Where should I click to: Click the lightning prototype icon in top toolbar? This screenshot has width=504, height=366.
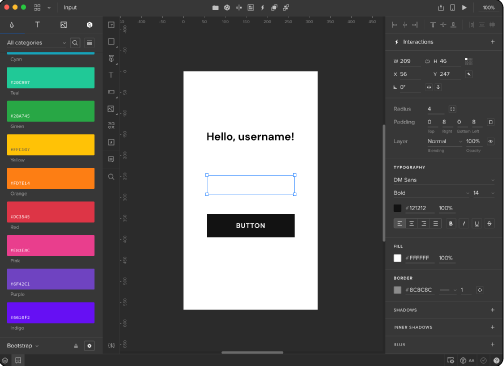click(262, 7)
